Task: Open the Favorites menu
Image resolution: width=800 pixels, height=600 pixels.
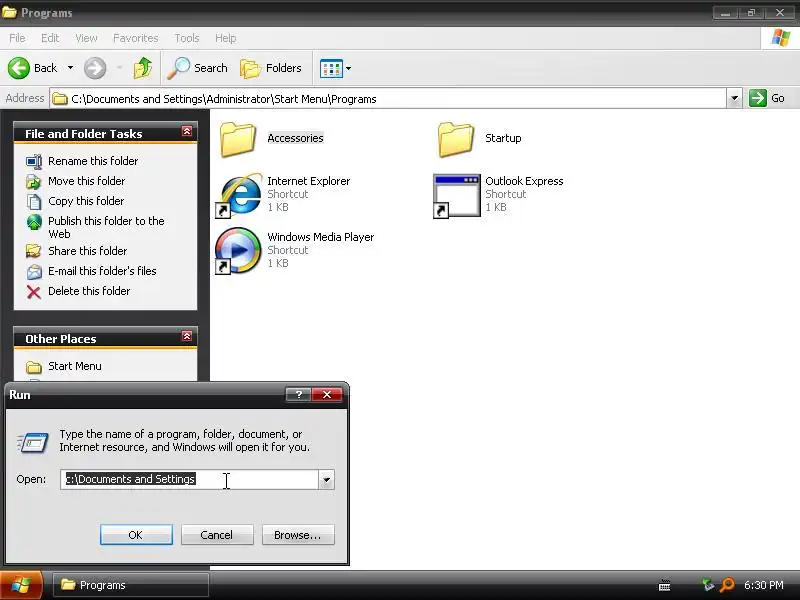Action: pyautogui.click(x=136, y=38)
